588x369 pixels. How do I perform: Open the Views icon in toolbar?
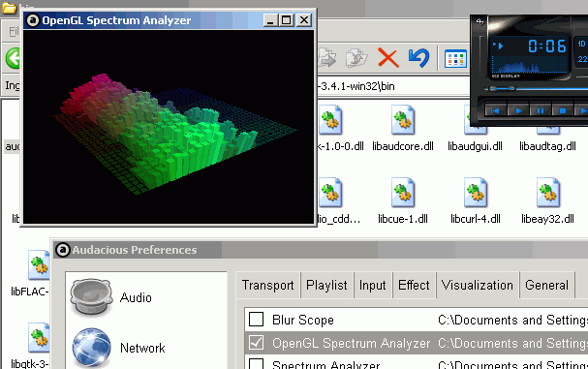(455, 59)
